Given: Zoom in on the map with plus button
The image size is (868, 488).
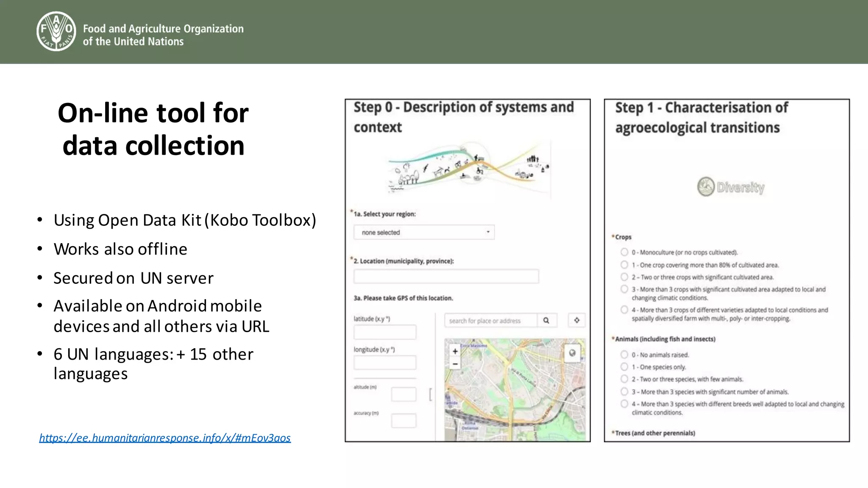Looking at the screenshot, I should (455, 351).
